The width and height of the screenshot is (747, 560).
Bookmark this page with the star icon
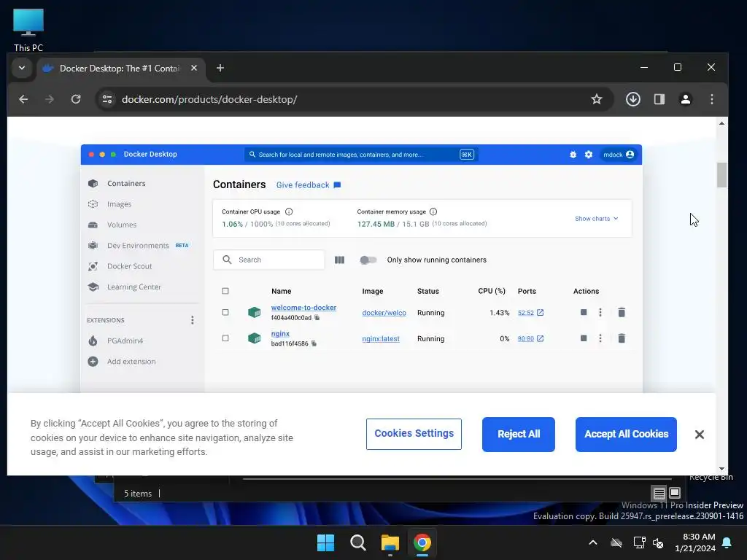pos(597,99)
